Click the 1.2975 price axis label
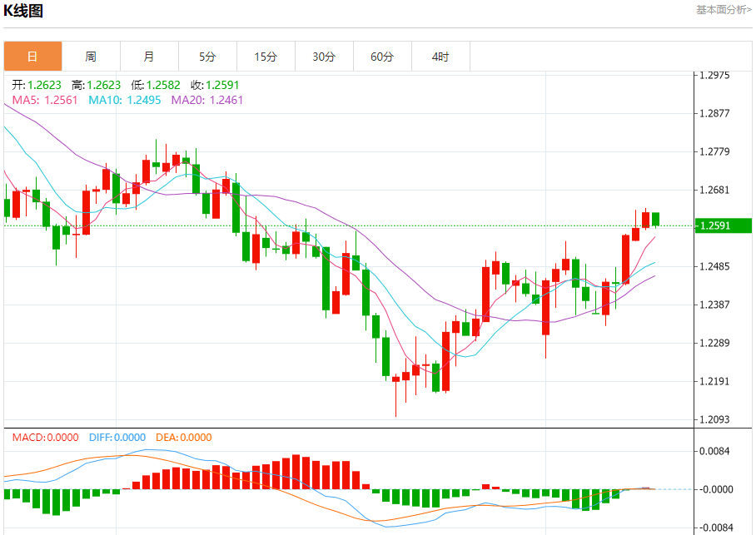This screenshot has height=535, width=756. point(714,75)
